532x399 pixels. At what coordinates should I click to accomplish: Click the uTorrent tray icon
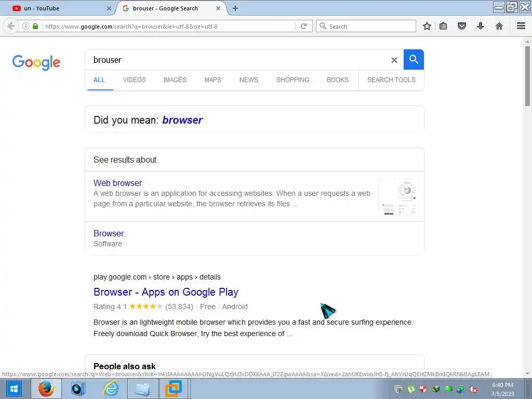tap(411, 389)
